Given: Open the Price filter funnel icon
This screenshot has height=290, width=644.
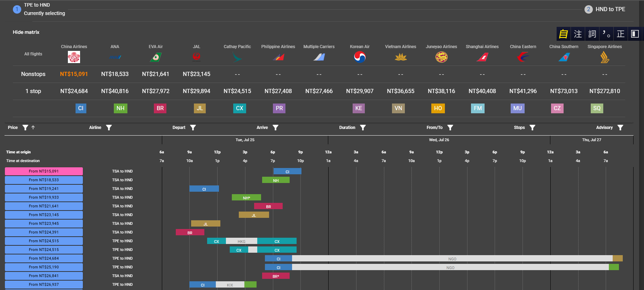Looking at the screenshot, I should coord(25,128).
